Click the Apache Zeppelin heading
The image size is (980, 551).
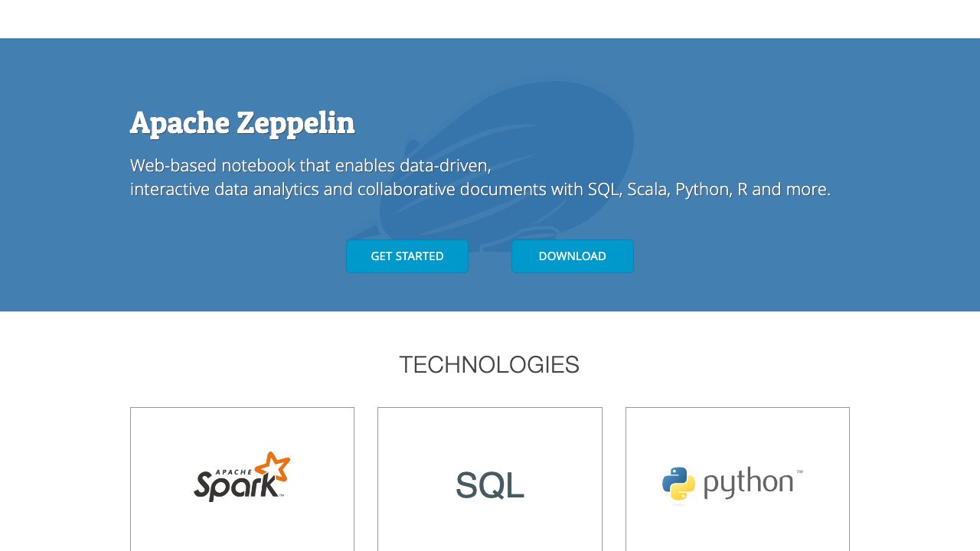242,122
